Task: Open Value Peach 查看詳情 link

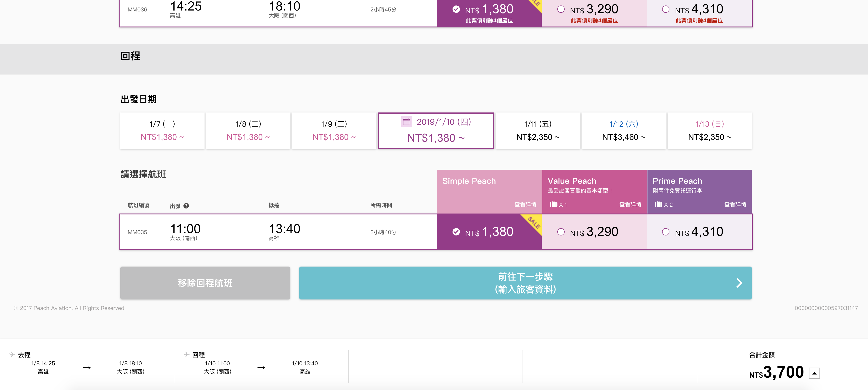Action: coord(630,204)
